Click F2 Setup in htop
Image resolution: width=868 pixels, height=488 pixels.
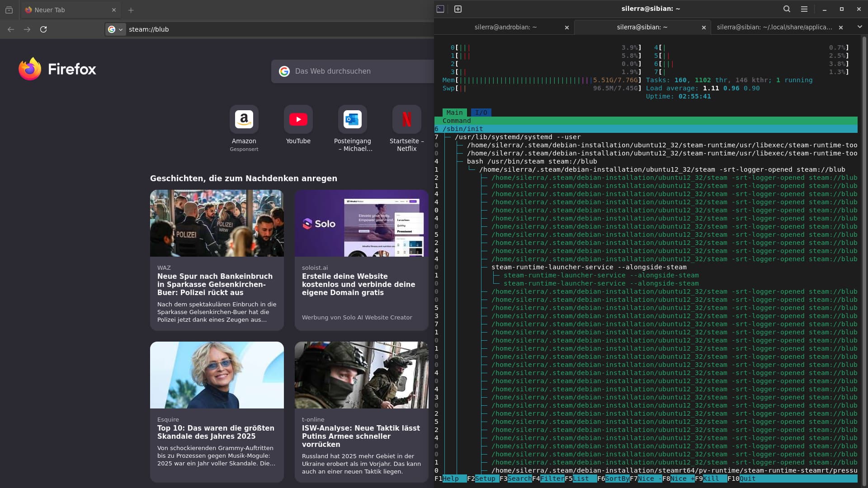pos(485,479)
